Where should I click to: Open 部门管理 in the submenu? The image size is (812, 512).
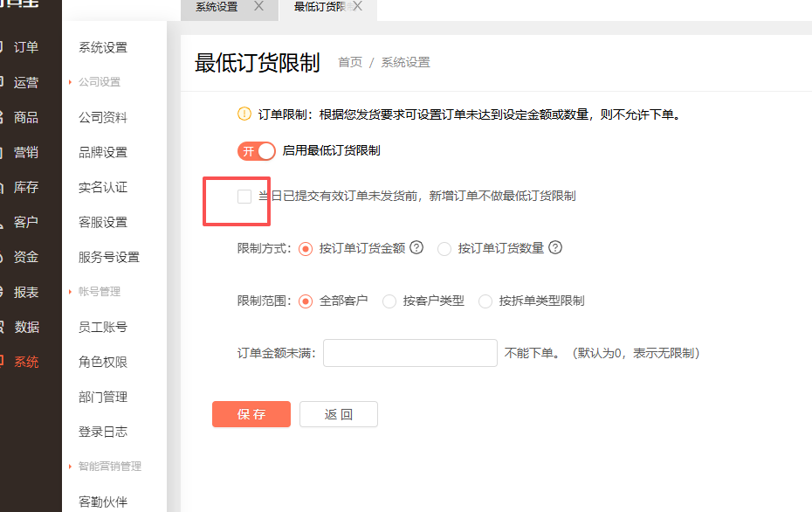tap(102, 397)
